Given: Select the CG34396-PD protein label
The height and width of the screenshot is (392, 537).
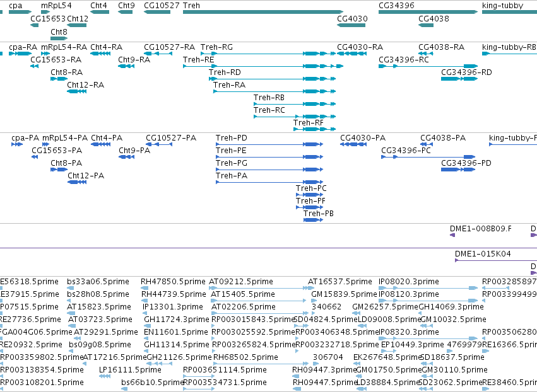Looking at the screenshot, I should click(466, 163).
